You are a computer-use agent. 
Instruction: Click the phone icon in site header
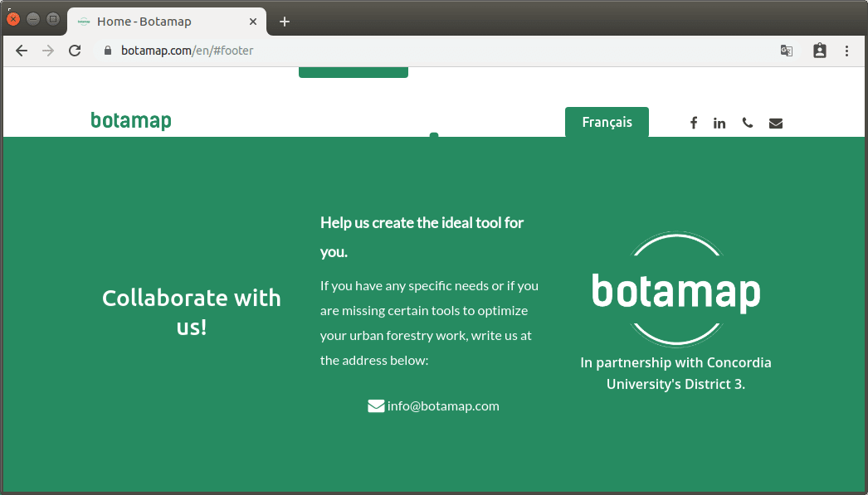coord(748,123)
